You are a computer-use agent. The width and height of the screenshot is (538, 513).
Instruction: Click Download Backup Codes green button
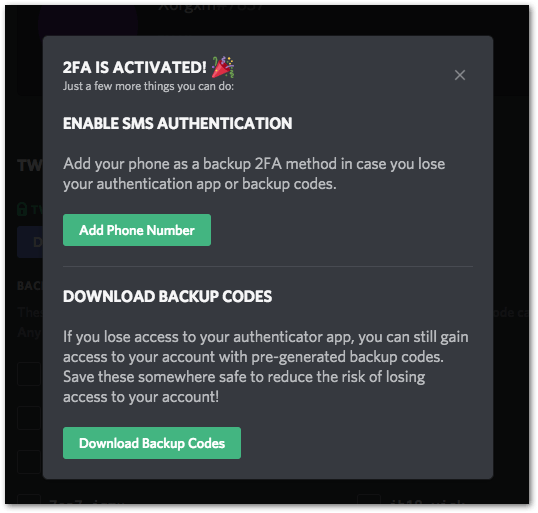coord(152,443)
